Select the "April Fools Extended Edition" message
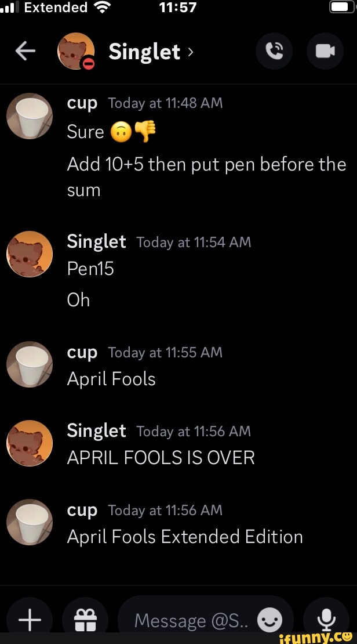 point(185,537)
